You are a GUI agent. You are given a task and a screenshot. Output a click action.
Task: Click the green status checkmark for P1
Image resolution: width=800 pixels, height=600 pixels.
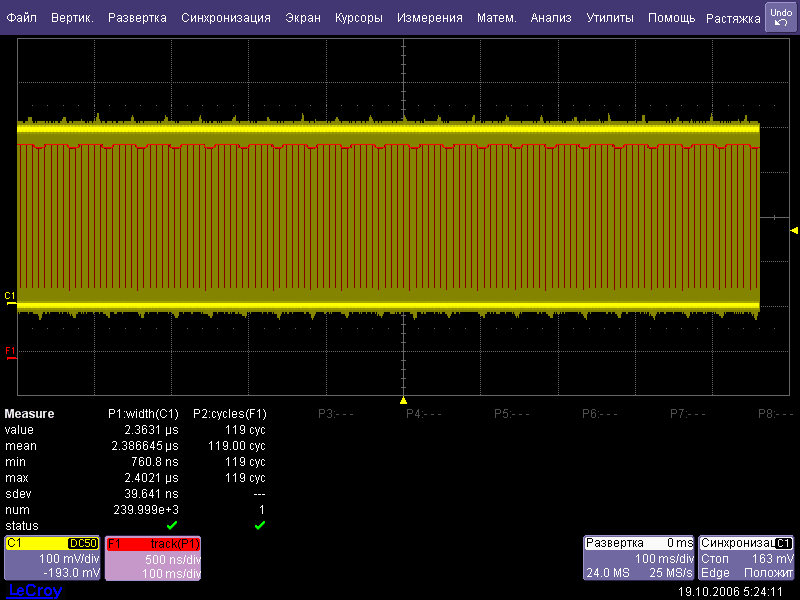[x=171, y=525]
